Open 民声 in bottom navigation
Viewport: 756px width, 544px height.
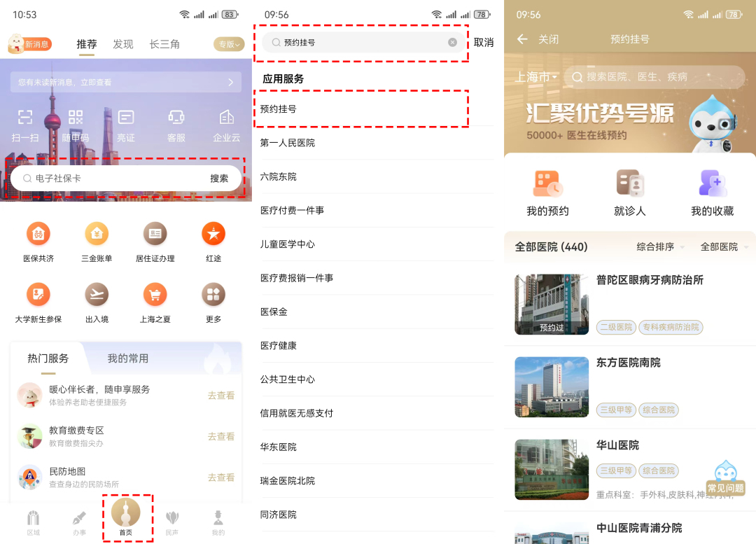tap(172, 523)
